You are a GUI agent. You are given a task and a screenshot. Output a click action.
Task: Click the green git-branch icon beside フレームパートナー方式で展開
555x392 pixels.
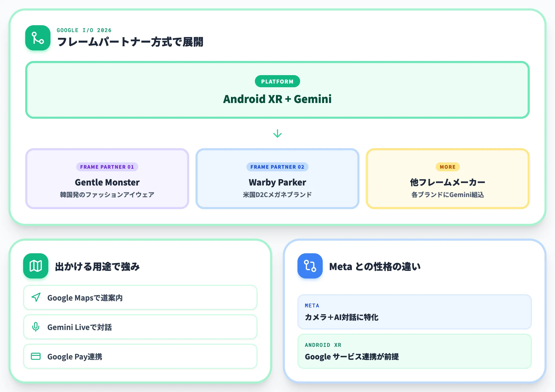[x=38, y=38]
